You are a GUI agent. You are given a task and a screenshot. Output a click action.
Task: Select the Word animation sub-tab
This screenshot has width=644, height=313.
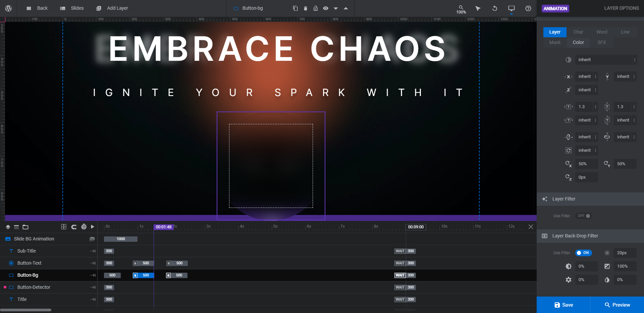(602, 32)
